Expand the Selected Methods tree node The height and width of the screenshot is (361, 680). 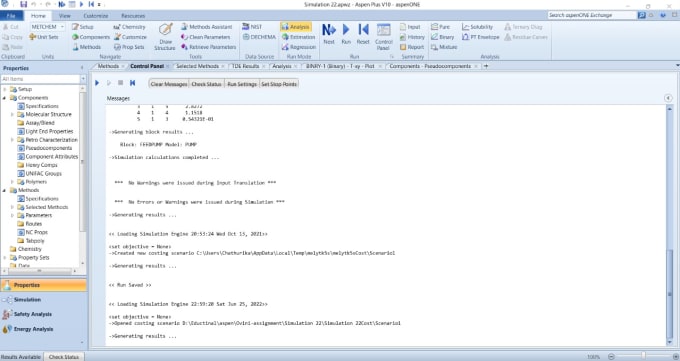(12, 207)
